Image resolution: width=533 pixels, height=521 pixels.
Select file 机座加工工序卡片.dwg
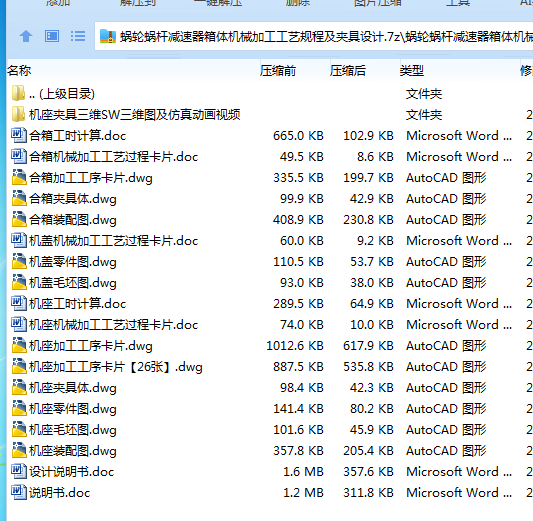[91, 346]
